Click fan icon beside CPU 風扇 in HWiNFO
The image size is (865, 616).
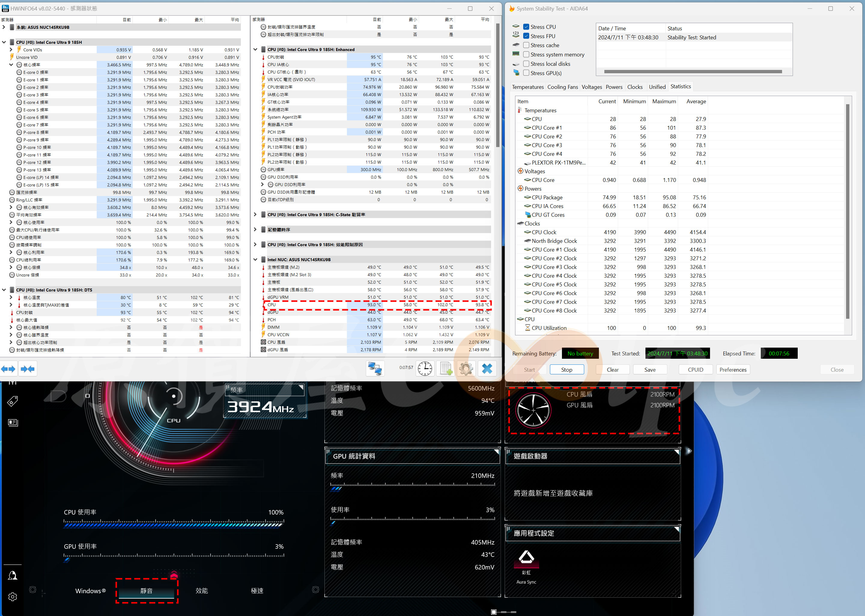pyautogui.click(x=263, y=342)
